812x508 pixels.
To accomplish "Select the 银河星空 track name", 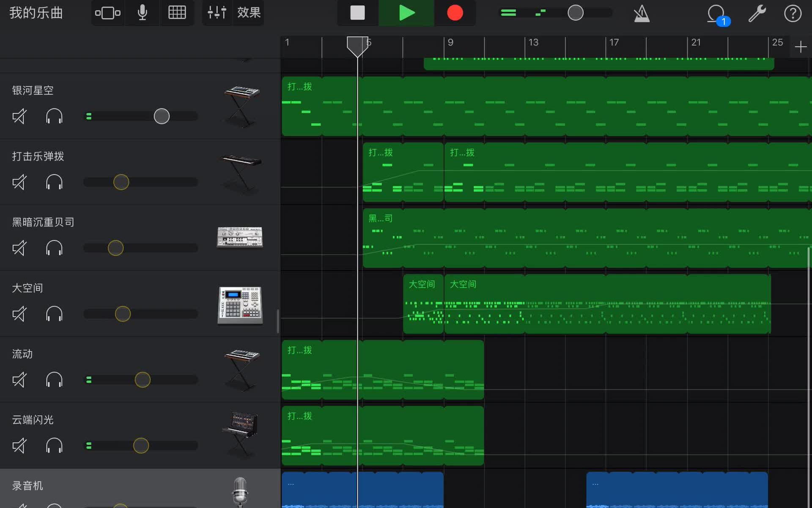I will point(33,91).
